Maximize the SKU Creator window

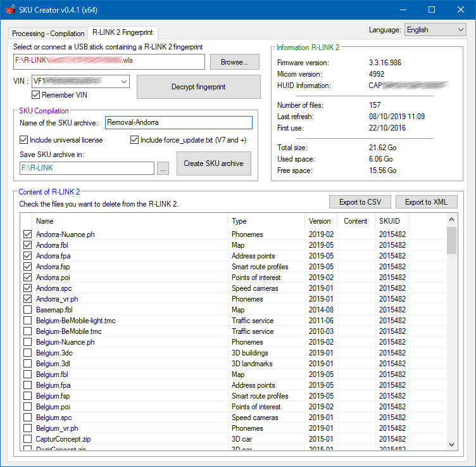(x=432, y=10)
